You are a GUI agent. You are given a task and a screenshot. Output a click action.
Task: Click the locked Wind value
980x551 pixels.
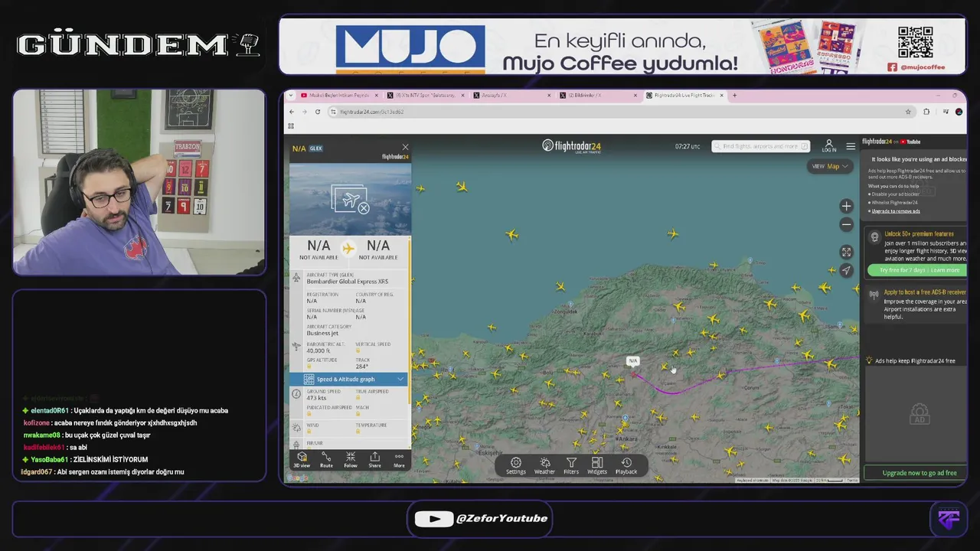click(309, 432)
